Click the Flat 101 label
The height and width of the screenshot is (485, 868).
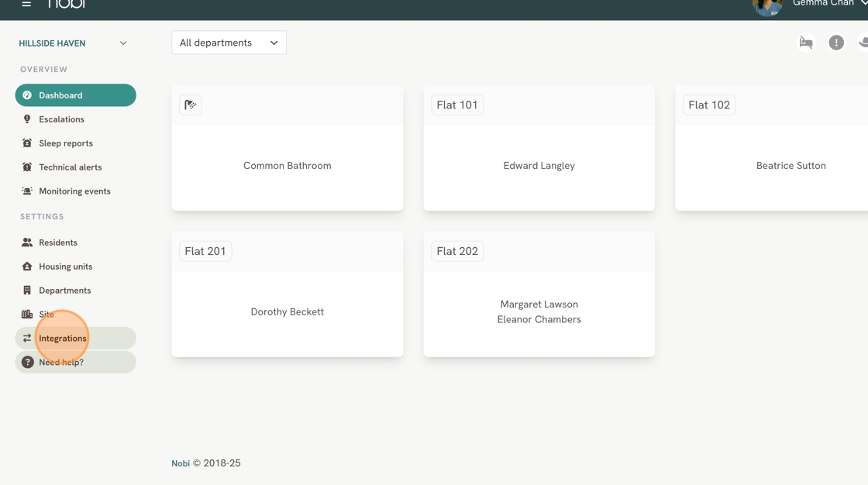click(x=457, y=105)
